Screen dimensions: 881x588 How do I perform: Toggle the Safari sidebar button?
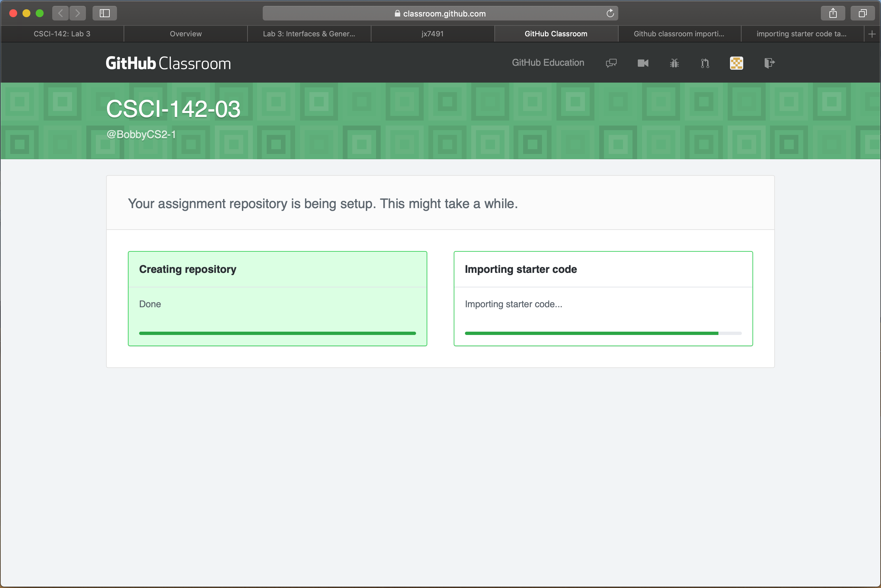pyautogui.click(x=105, y=13)
